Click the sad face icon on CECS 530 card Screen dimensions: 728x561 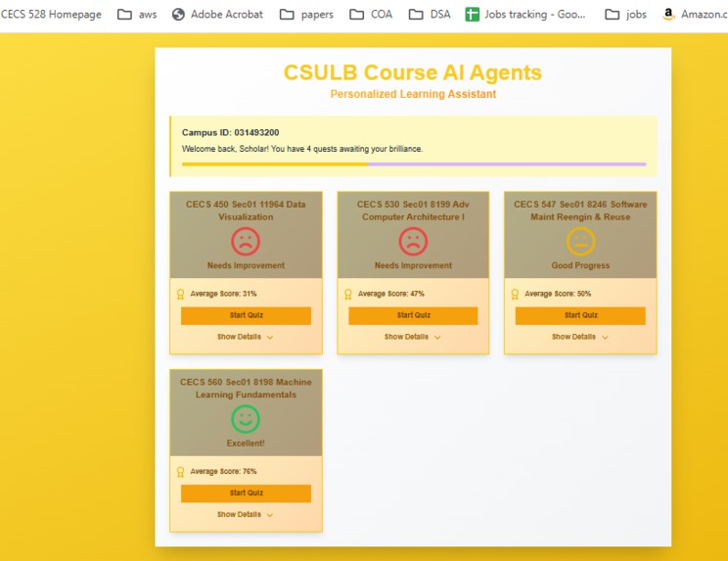pos(413,242)
